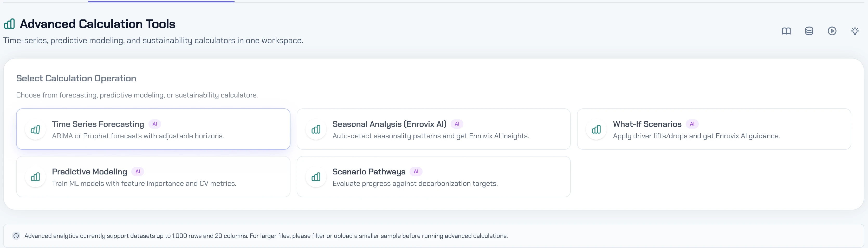Viewport: 868px width, 248px height.
Task: Click the AI badge beside What-If Scenarios
Action: pyautogui.click(x=692, y=124)
